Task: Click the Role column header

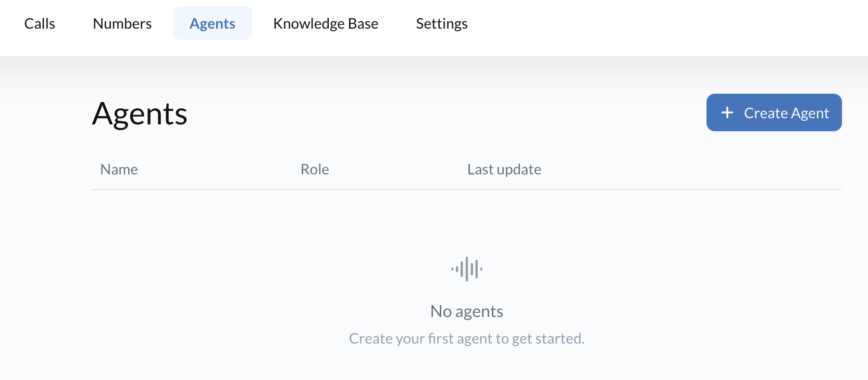Action: pos(315,169)
